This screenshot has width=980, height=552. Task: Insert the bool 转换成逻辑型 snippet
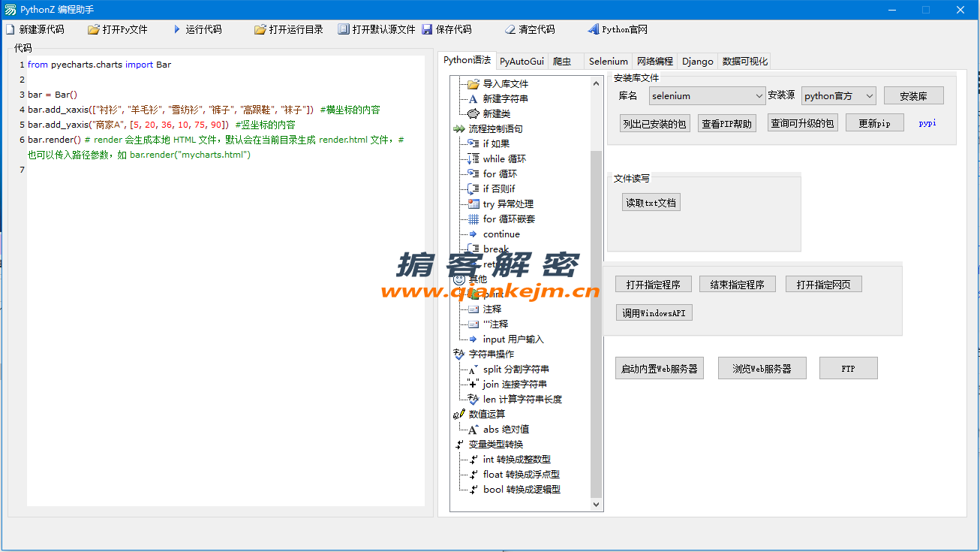tap(522, 489)
